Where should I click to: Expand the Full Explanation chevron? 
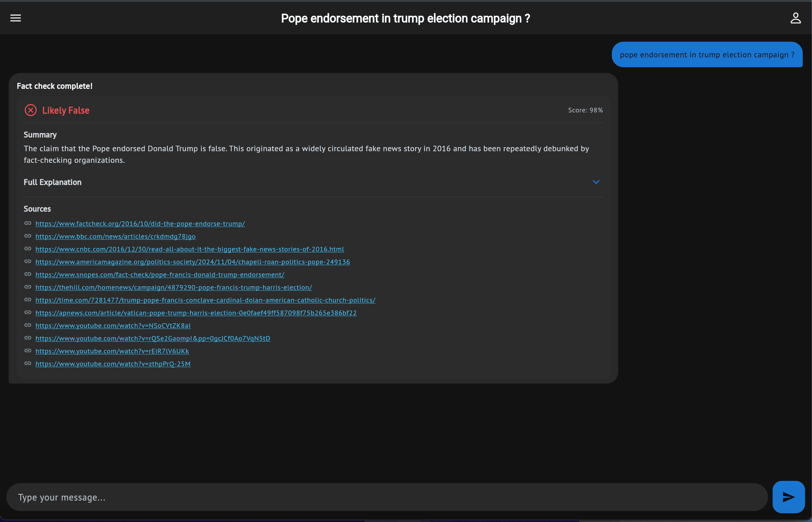tap(596, 182)
